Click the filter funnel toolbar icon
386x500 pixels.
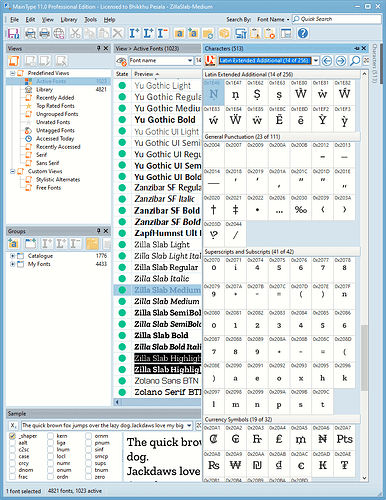tap(241, 33)
